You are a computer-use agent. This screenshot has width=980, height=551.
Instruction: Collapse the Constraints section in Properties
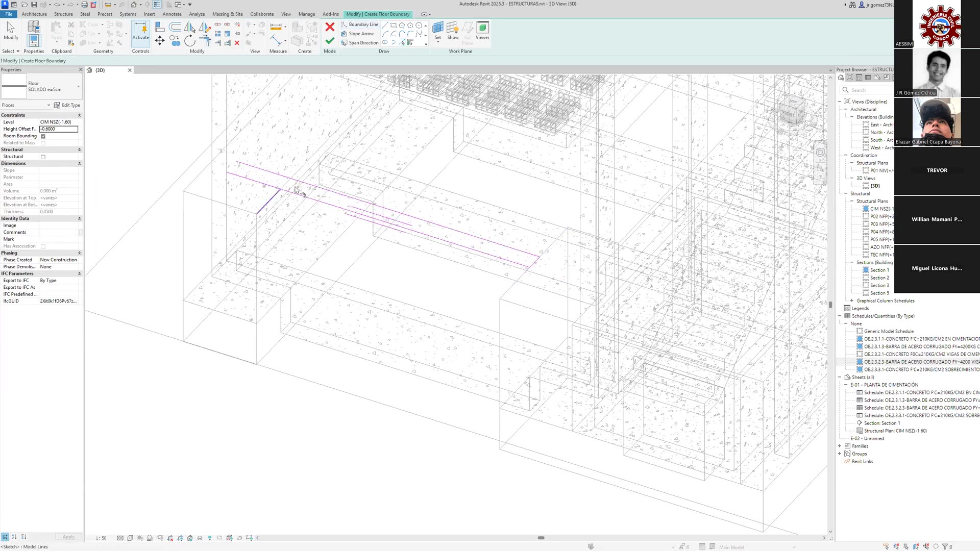[79, 115]
